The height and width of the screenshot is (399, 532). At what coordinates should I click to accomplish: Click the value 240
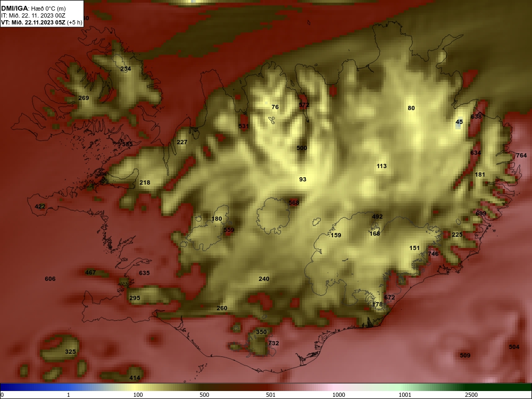pyautogui.click(x=264, y=279)
